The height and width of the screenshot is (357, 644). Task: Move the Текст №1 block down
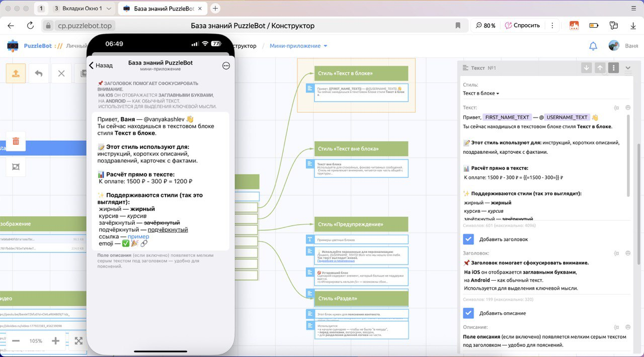586,68
